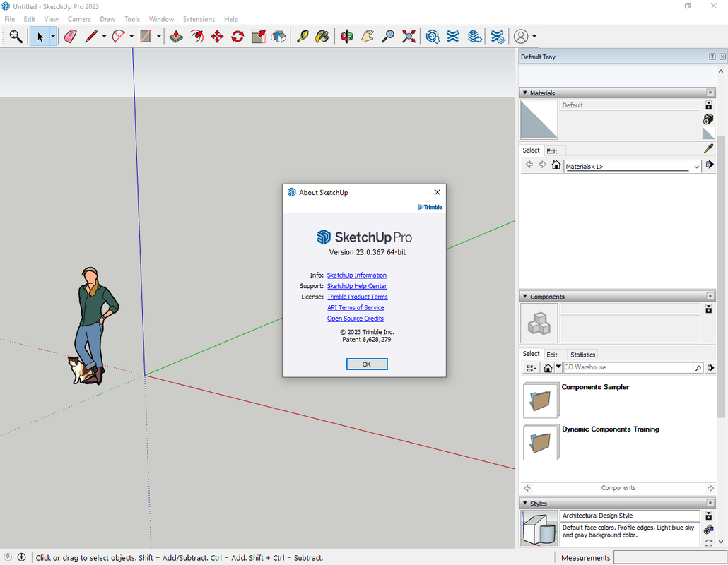This screenshot has width=728, height=565.
Task: Expand Arc tool variants dropdown arrow
Action: (x=131, y=37)
